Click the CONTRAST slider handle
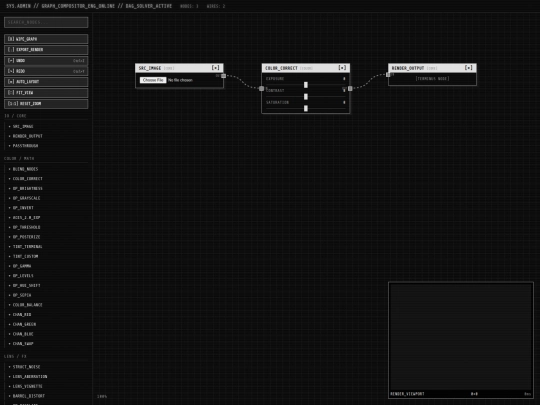540x405 pixels. [x=306, y=97]
